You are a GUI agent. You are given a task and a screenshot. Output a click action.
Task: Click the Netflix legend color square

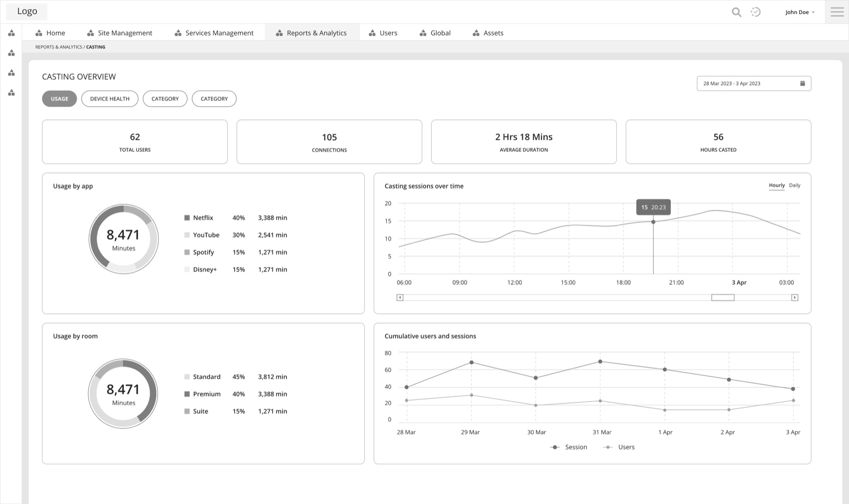click(x=187, y=218)
